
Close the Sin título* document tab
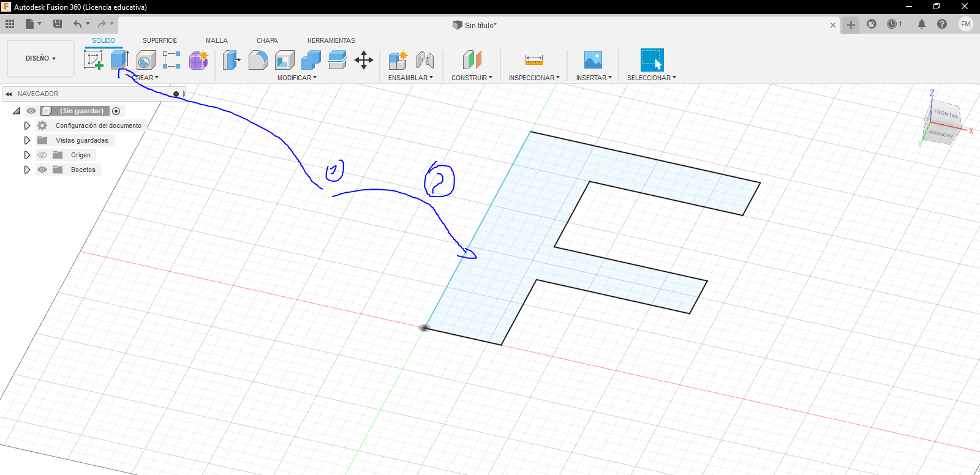coord(833,25)
